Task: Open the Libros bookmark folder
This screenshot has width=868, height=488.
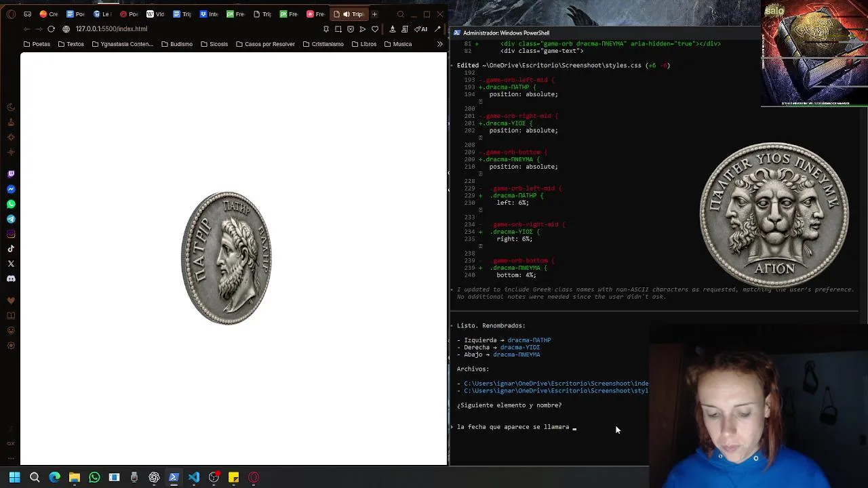Action: [364, 44]
